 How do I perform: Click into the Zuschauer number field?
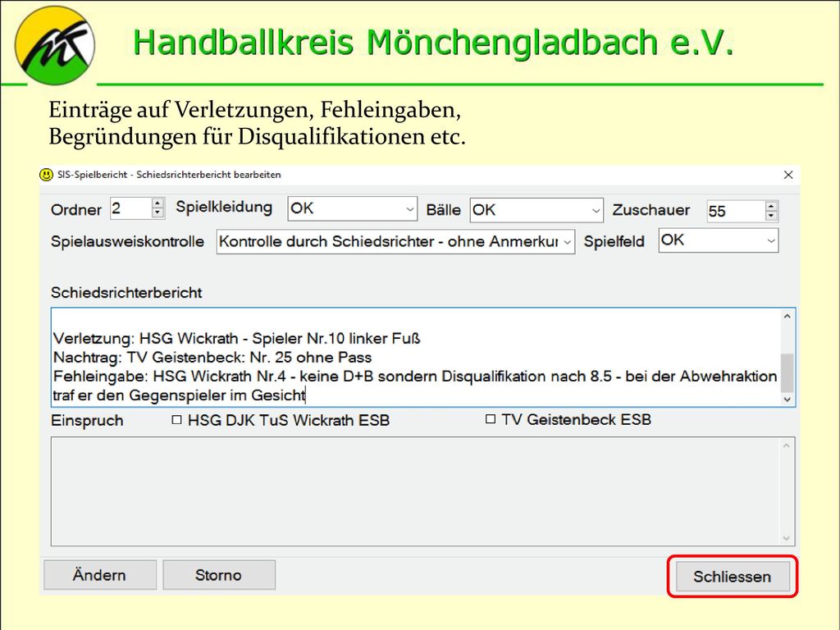[736, 211]
